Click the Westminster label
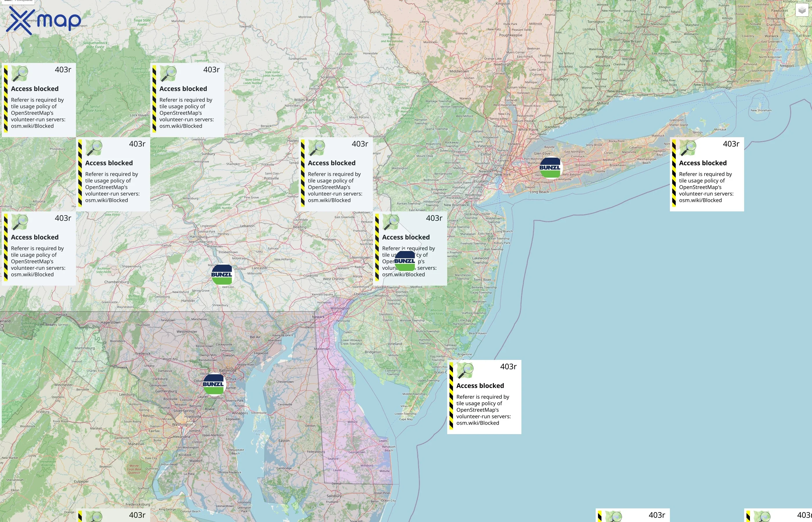The height and width of the screenshot is (522, 812). (x=187, y=331)
